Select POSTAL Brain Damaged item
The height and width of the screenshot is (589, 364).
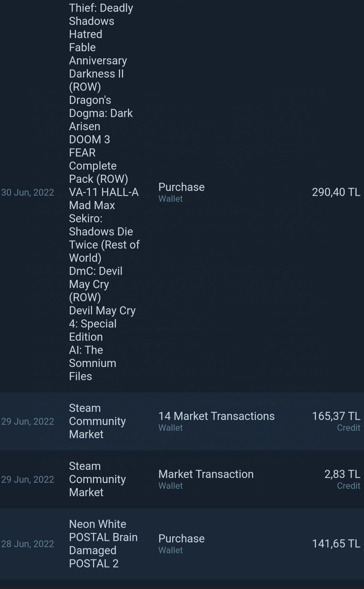tap(103, 544)
